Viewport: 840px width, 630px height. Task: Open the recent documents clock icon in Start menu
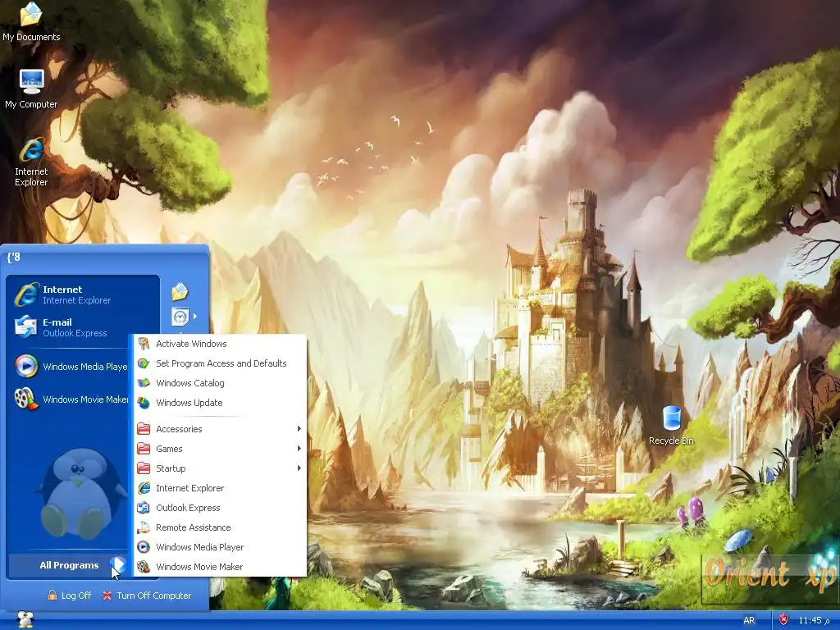point(180,317)
